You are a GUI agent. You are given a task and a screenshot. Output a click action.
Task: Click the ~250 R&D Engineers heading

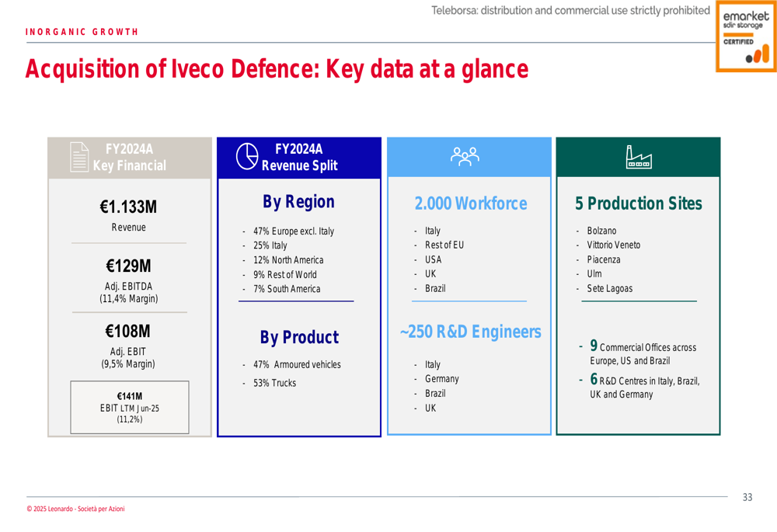coord(470,332)
